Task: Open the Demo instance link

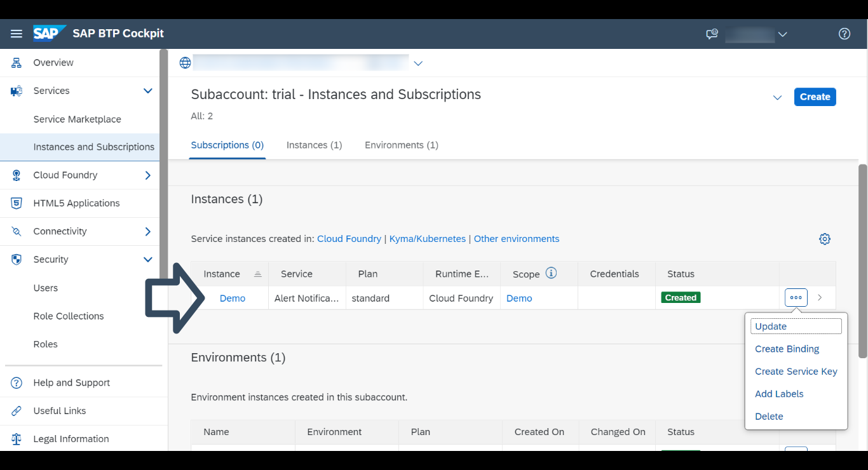Action: 233,298
